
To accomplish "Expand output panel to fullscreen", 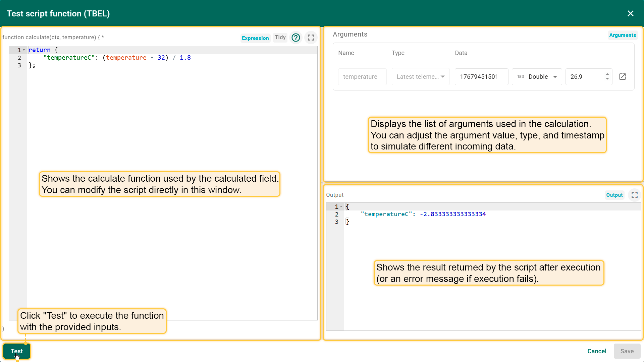I will click(x=634, y=195).
